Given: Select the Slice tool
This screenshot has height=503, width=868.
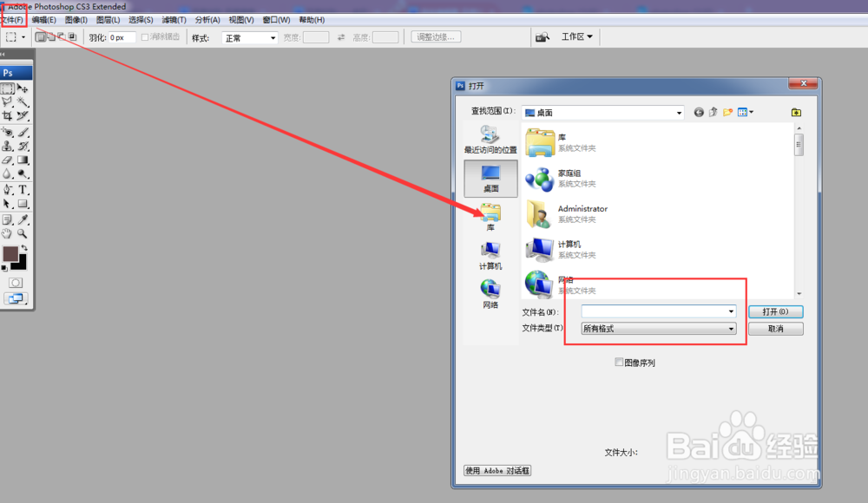Looking at the screenshot, I should [x=23, y=115].
